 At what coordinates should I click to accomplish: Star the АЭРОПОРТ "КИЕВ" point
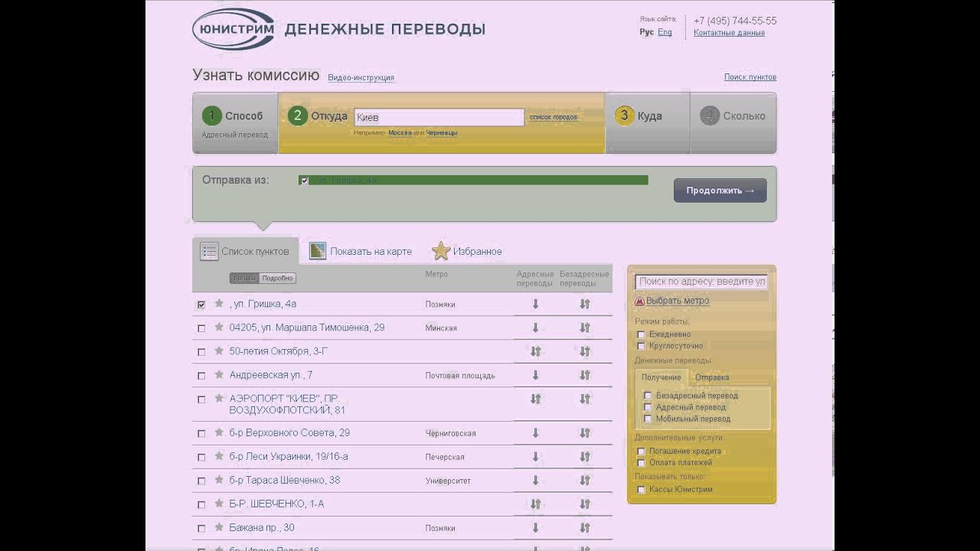click(219, 399)
